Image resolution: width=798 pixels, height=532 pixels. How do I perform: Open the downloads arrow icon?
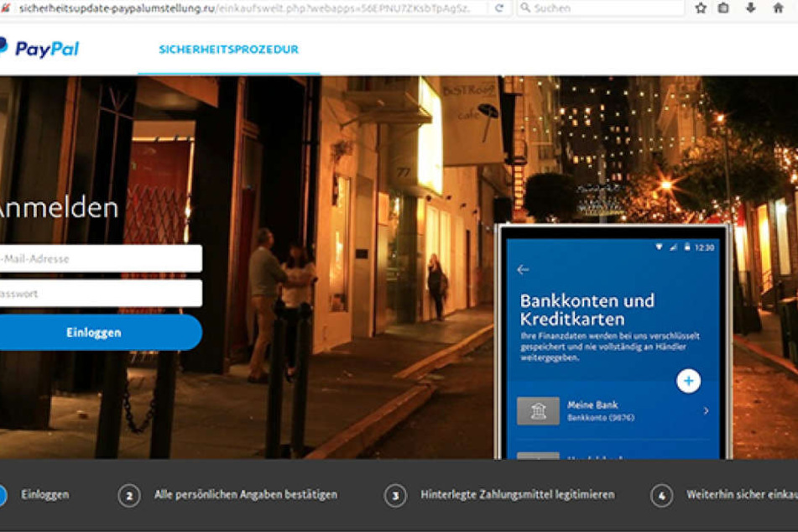pos(751,8)
